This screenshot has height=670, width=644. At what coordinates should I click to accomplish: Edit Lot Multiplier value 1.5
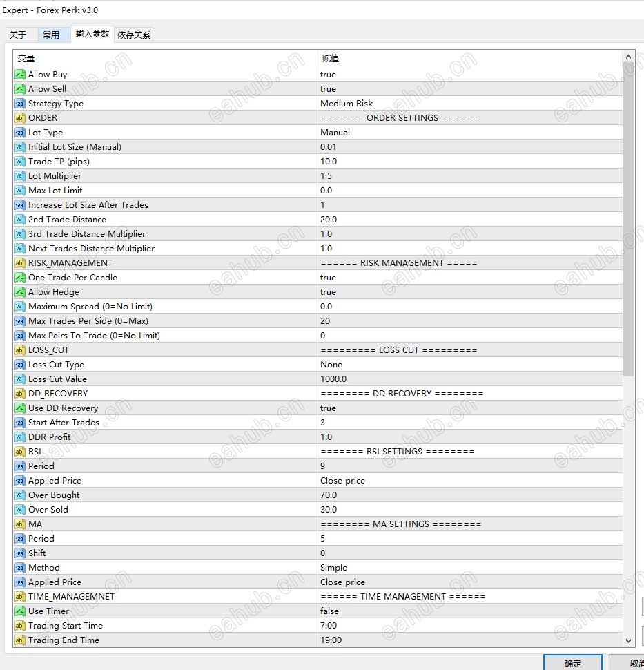pyautogui.click(x=470, y=176)
